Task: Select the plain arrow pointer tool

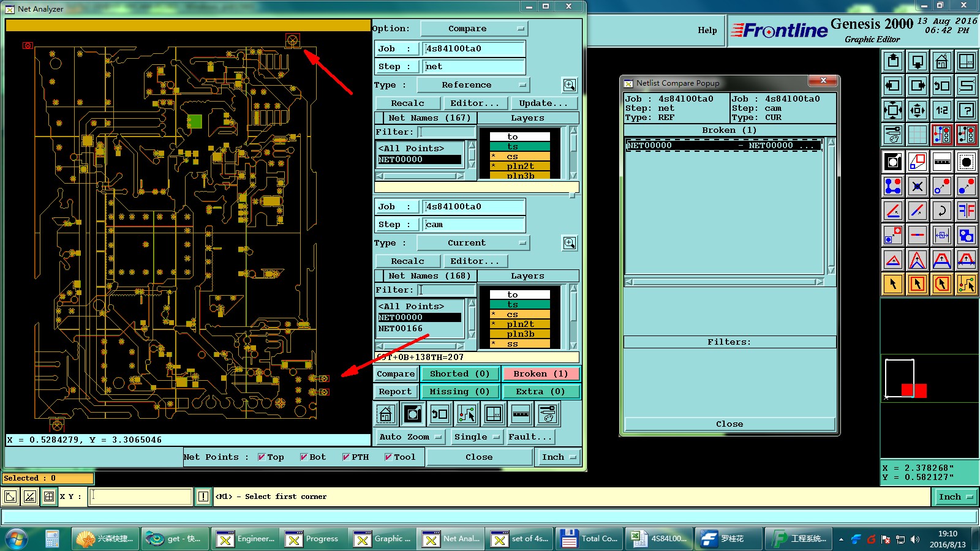Action: click(x=893, y=284)
